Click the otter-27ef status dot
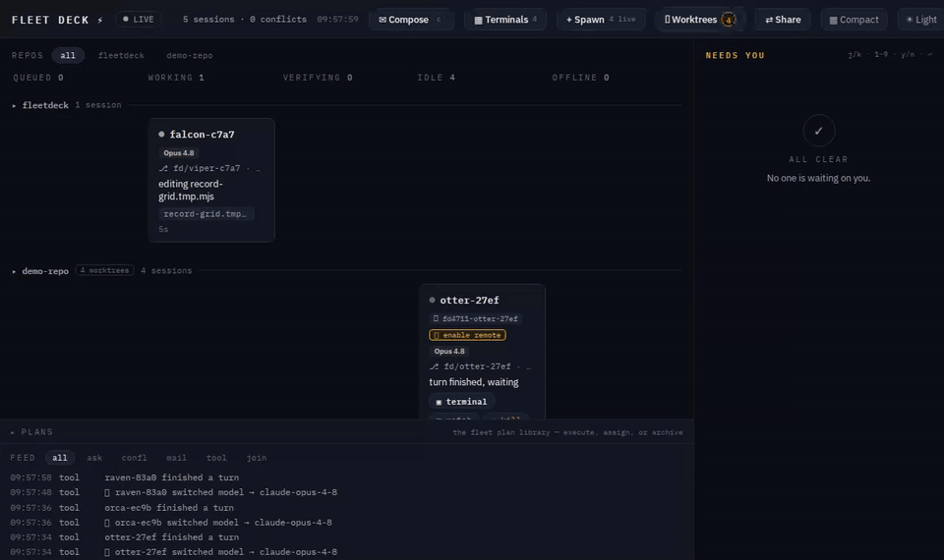Screen dimensions: 944x560 tap(433, 300)
